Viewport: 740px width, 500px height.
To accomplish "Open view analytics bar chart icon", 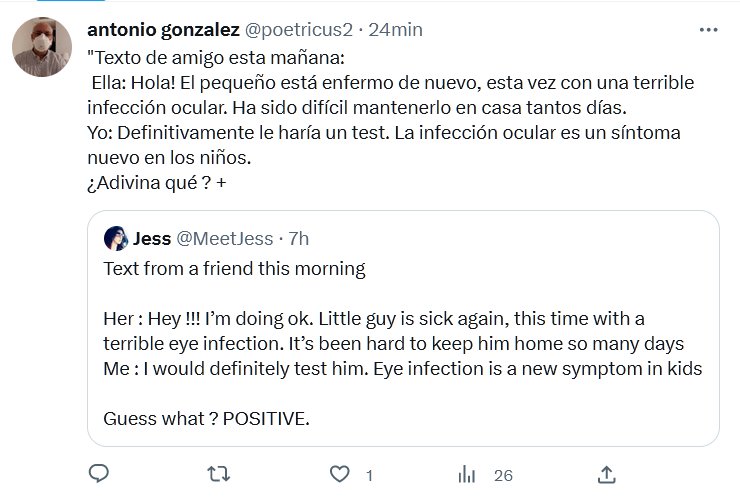I will 467,474.
